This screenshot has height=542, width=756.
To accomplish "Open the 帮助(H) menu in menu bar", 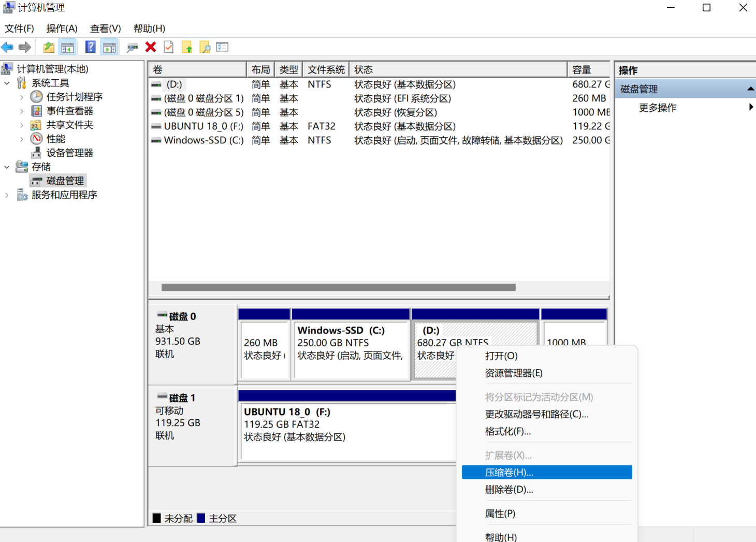I will click(150, 28).
